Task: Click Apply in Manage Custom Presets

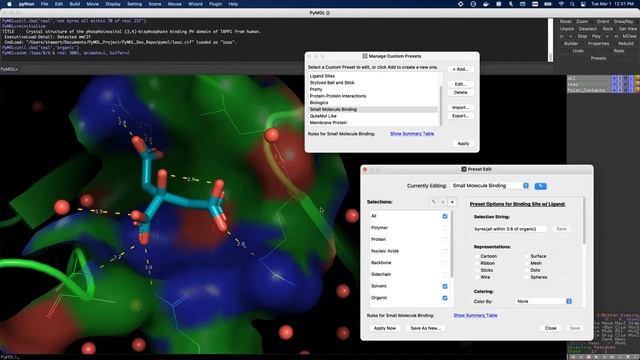Action: pyautogui.click(x=463, y=144)
